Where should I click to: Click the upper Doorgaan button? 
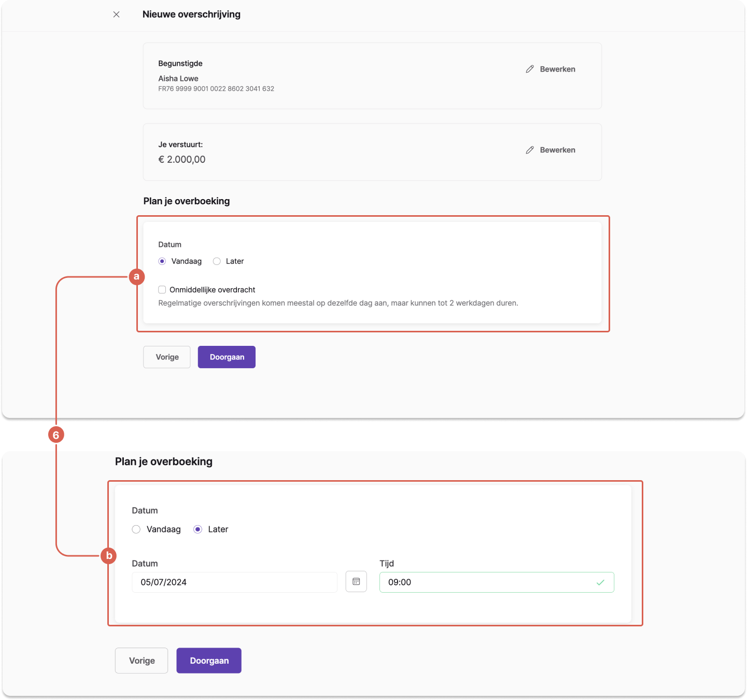(227, 357)
